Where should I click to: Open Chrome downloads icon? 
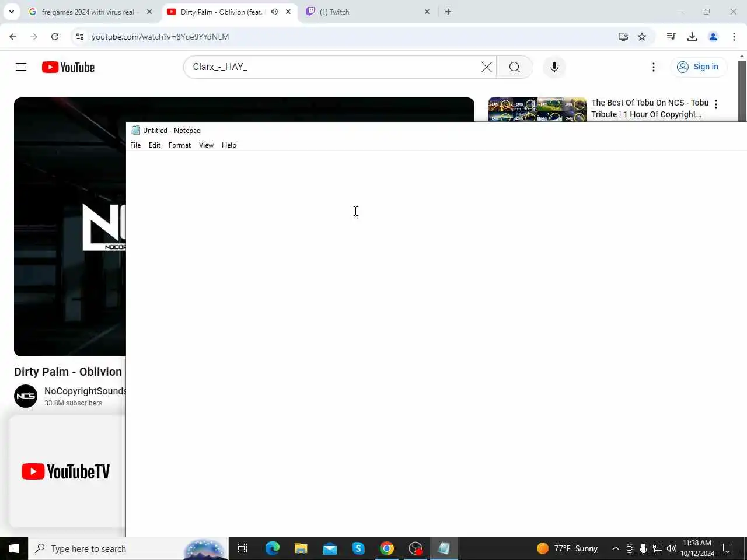pyautogui.click(x=692, y=37)
